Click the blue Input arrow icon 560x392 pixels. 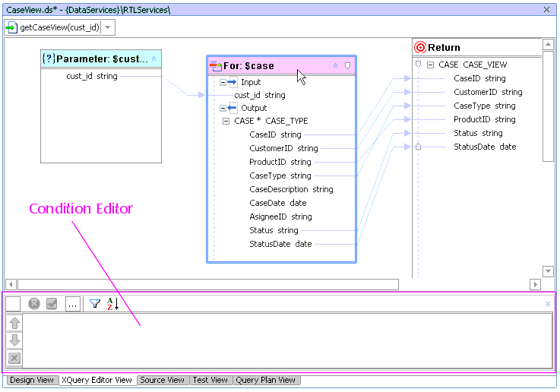(x=233, y=83)
